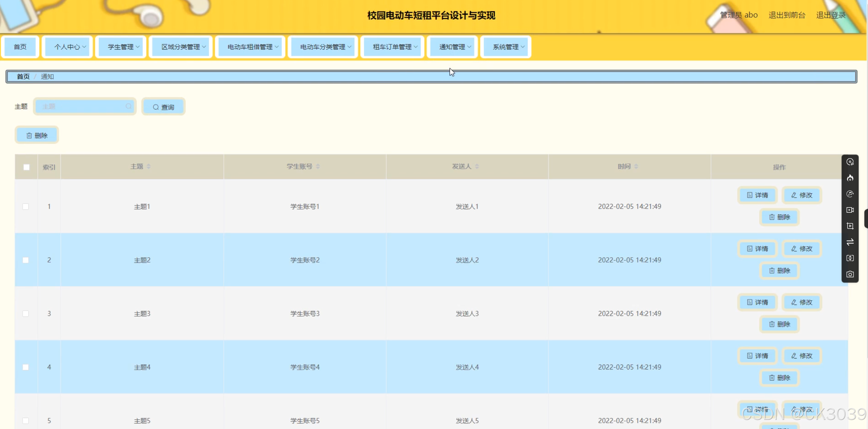Click the 查询 search button
The width and height of the screenshot is (868, 429).
point(163,107)
